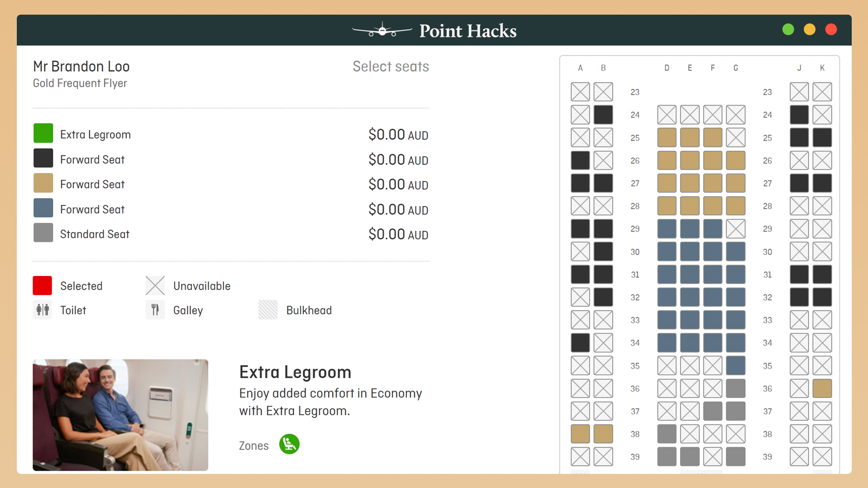Pick grey standard seat 38D
The image size is (868, 488).
667,434
